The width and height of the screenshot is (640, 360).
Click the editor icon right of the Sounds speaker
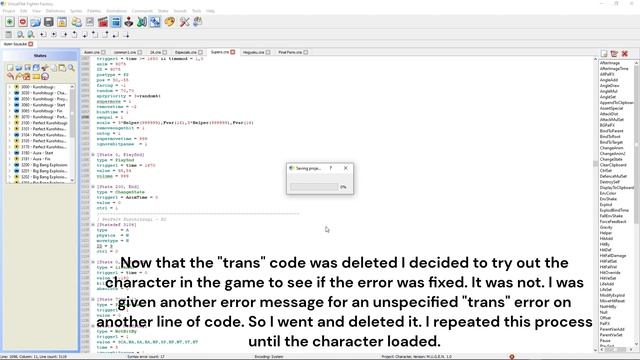point(155,22)
